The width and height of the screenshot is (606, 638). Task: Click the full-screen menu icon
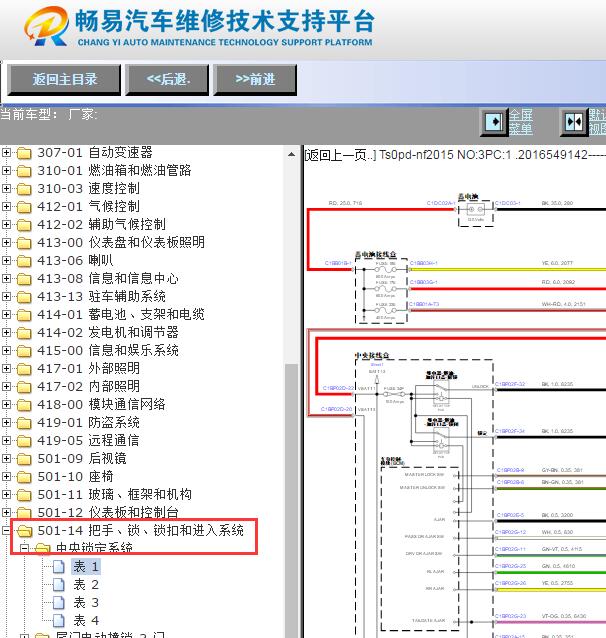(x=494, y=122)
